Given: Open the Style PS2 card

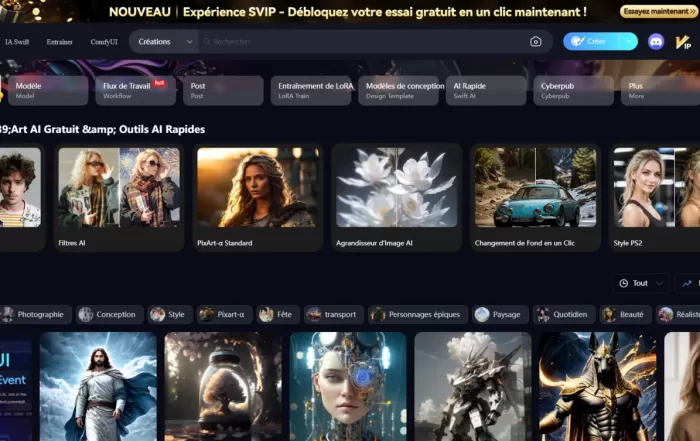Looking at the screenshot, I should click(655, 197).
